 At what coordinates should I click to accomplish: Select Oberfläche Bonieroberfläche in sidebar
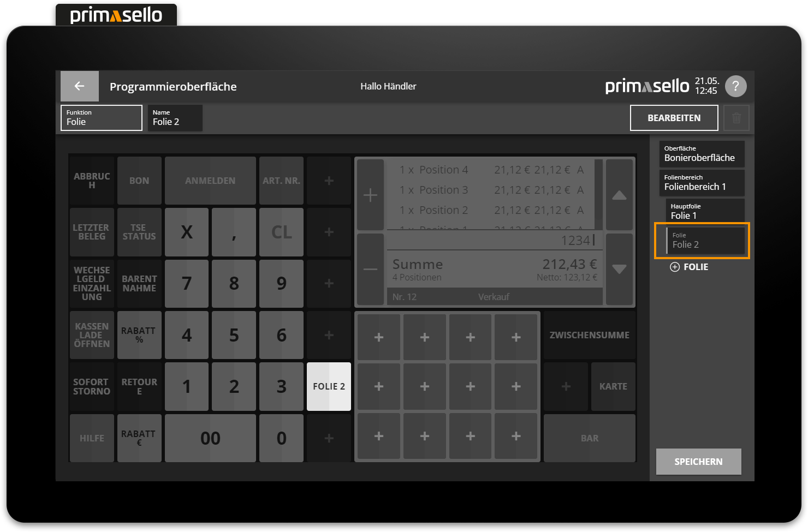(702, 154)
